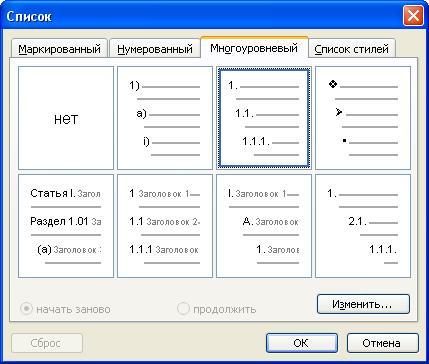Choose the 1) a) i) list format thumbnail
The width and height of the screenshot is (429, 364).
(x=165, y=118)
